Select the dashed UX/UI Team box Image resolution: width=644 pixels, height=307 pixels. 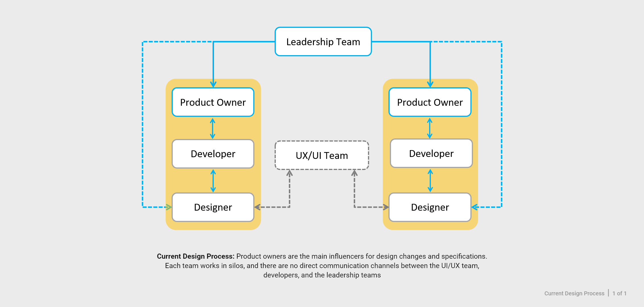(x=322, y=155)
